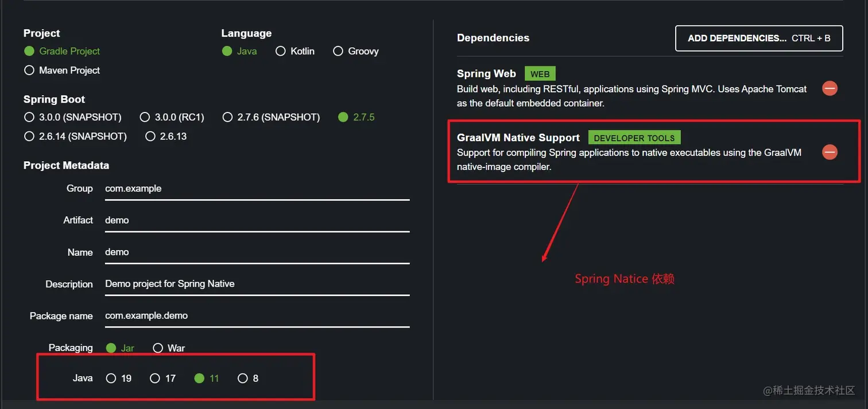Edit the Package name field
This screenshot has width=868, height=409.
(257, 315)
